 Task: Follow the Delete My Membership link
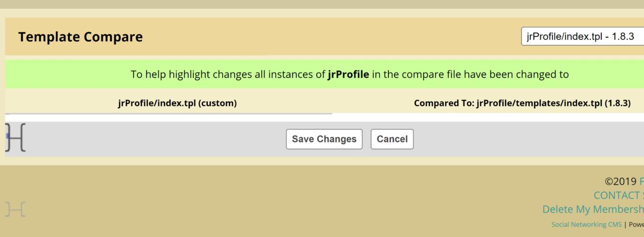click(593, 209)
